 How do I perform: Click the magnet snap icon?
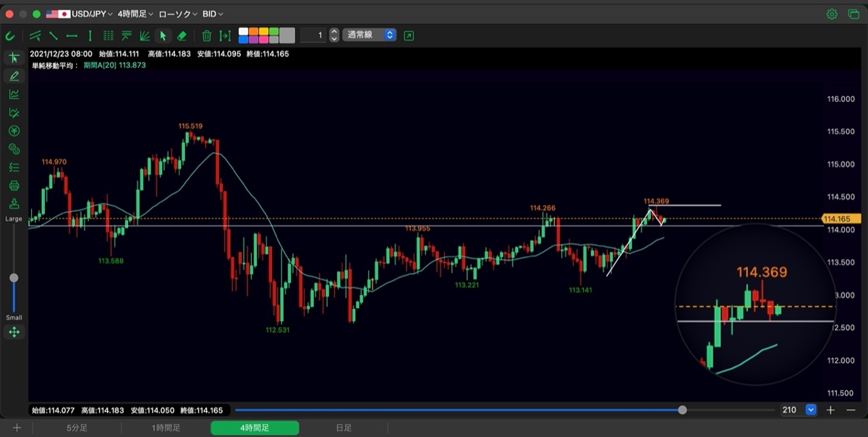[10, 35]
